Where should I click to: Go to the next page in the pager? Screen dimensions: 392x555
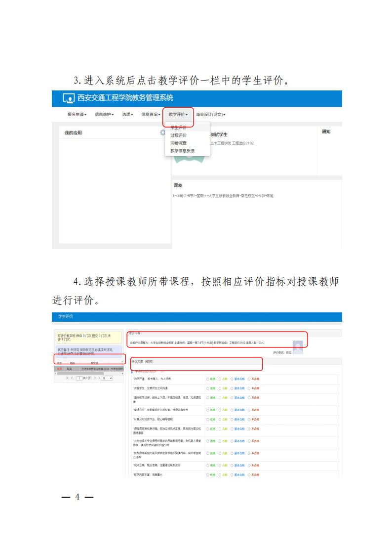pos(95,378)
